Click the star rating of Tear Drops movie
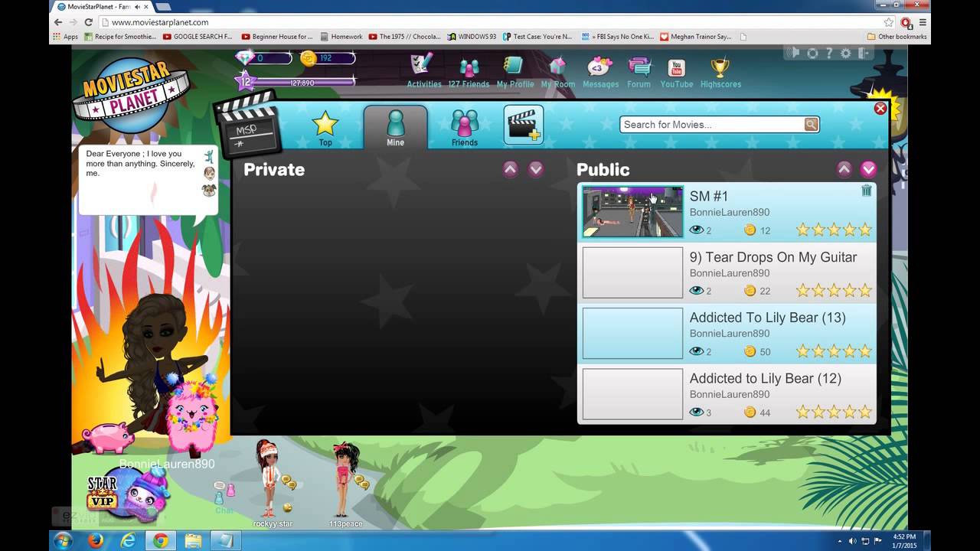This screenshot has height=551, width=980. pos(834,290)
